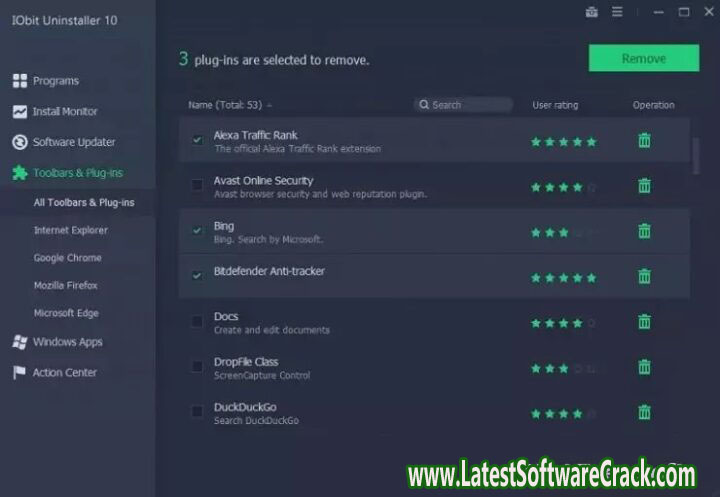Click the Toolbars & Plug-ins puzzle icon
The height and width of the screenshot is (497, 720).
(x=20, y=173)
